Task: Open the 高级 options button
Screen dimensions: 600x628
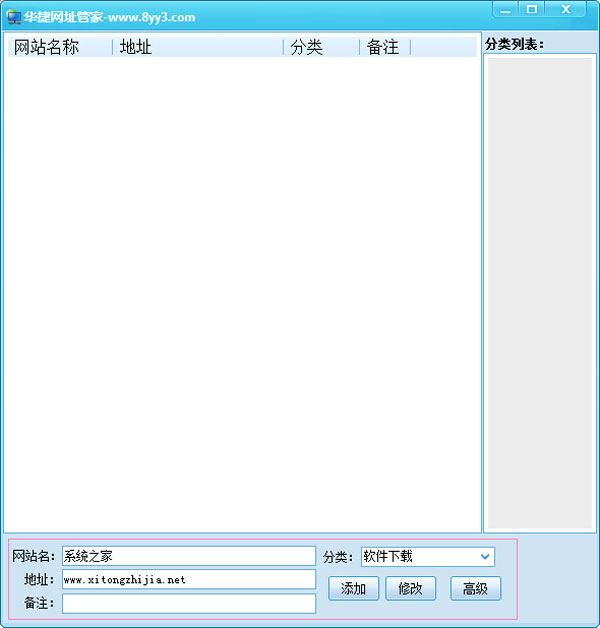Action: (x=475, y=589)
